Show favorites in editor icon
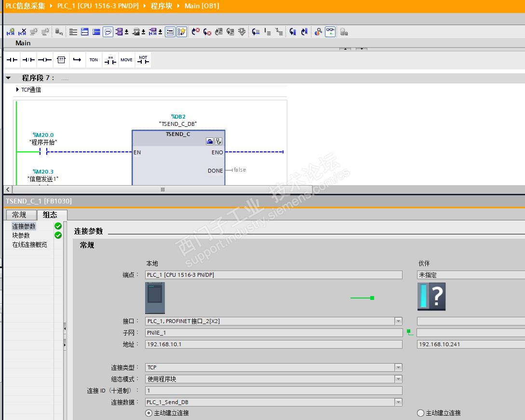Screen dimensions: 525x420 pyautogui.click(x=181, y=32)
